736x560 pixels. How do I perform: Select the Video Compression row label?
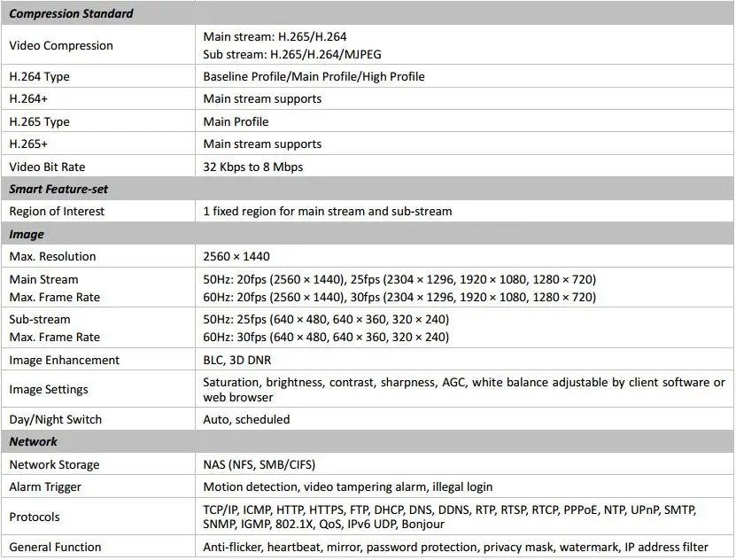tap(61, 45)
